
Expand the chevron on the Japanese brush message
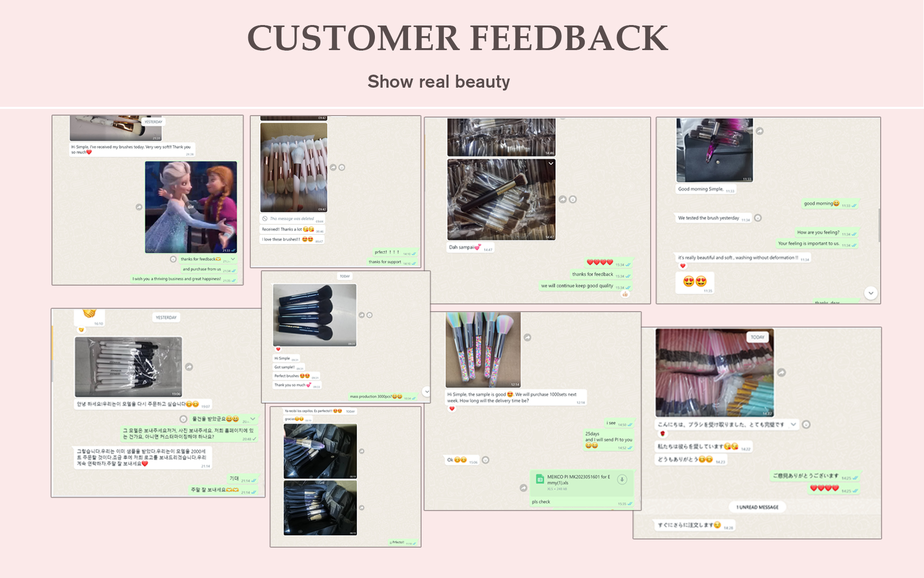(793, 424)
